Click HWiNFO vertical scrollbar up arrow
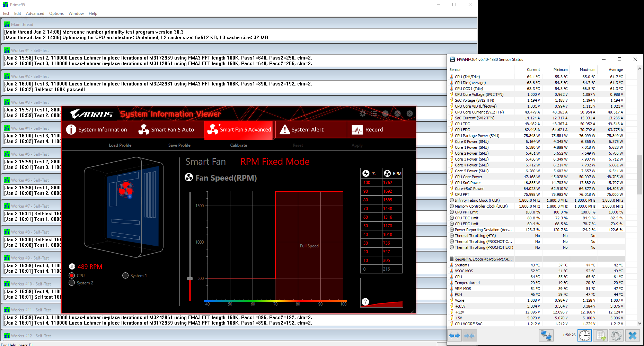This screenshot has height=346, width=644. (639, 69)
